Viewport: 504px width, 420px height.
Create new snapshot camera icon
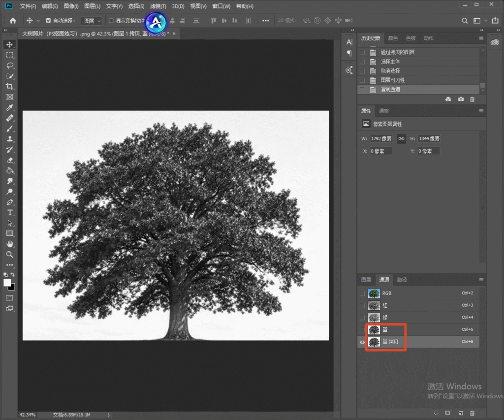click(x=461, y=99)
